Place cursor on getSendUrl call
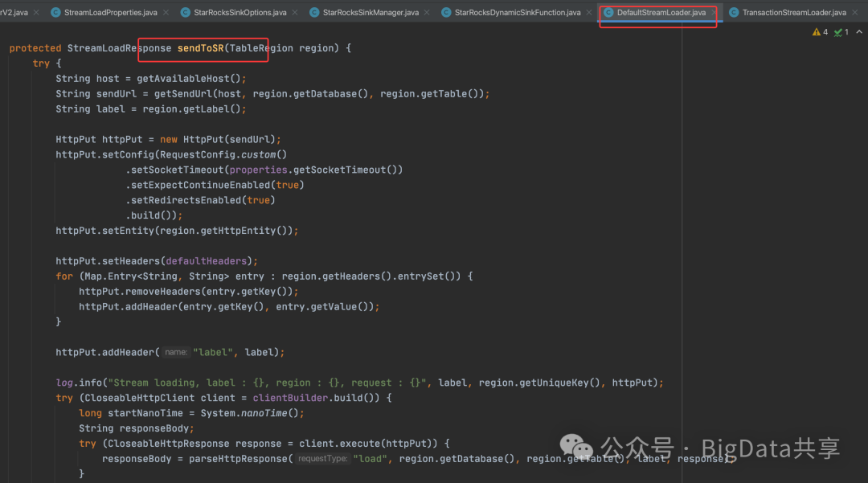 tap(183, 94)
